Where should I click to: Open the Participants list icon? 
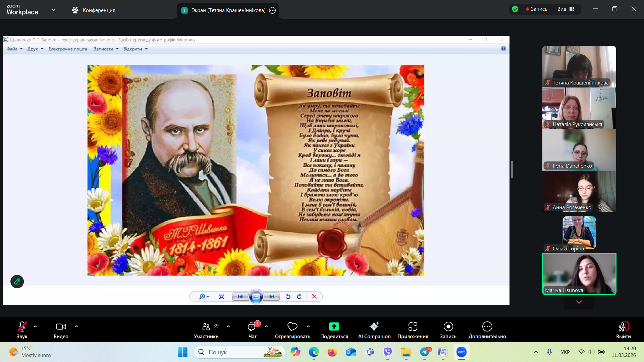[206, 326]
